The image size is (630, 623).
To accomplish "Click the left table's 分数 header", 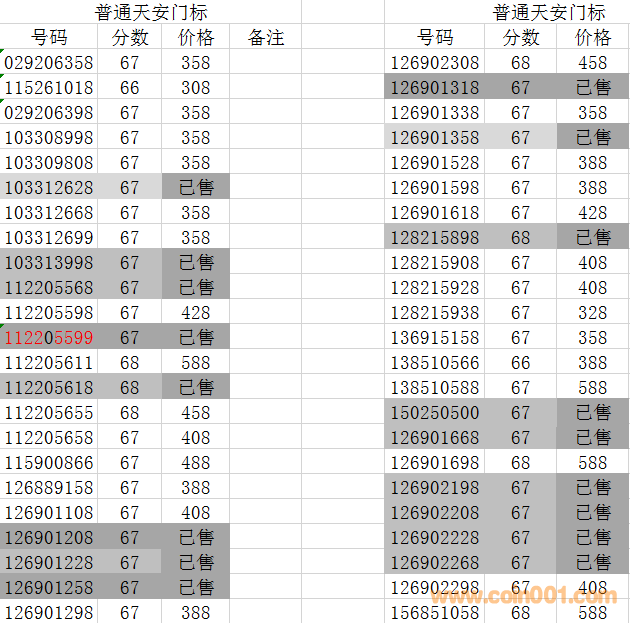I will click(x=130, y=38).
